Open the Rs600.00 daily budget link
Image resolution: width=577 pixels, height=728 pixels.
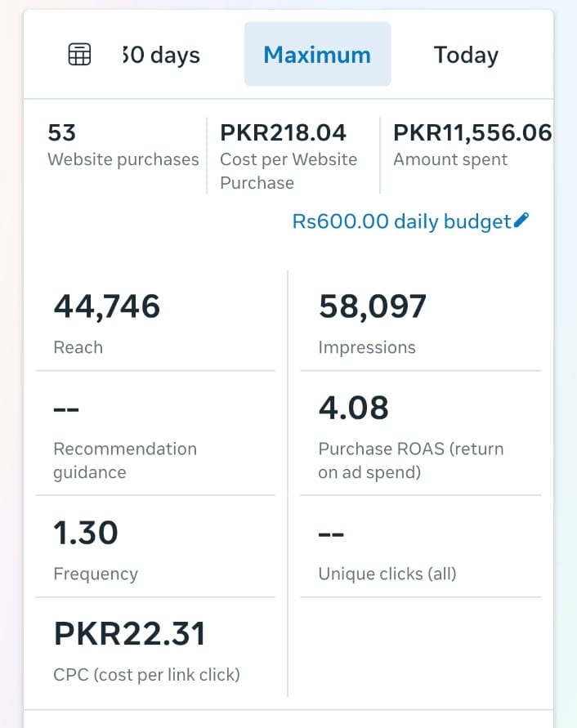tap(401, 221)
